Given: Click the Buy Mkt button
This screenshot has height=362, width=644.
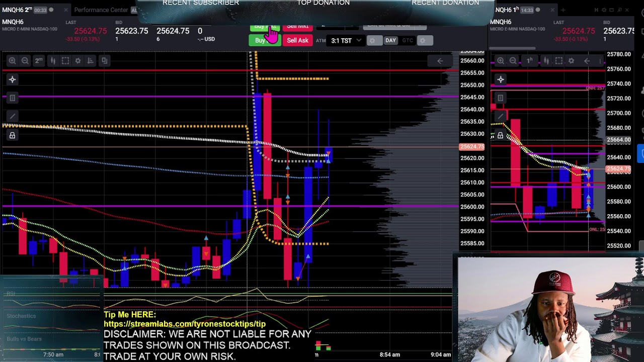Looking at the screenshot, I should click(x=265, y=26).
